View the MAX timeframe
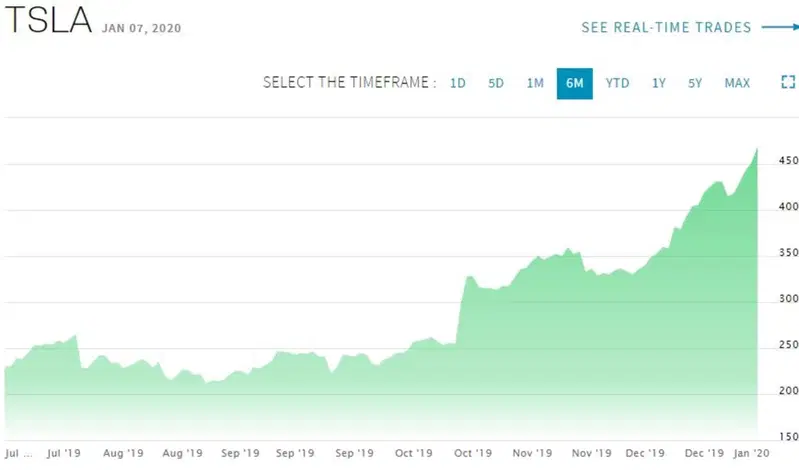The image size is (799, 470). [737, 83]
